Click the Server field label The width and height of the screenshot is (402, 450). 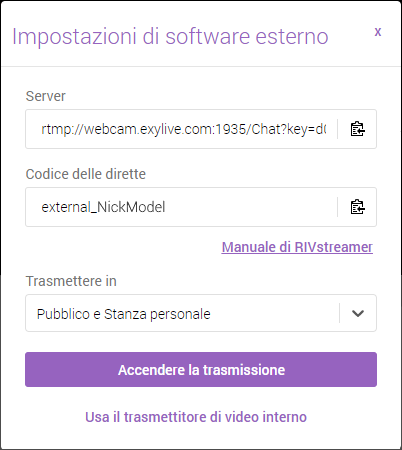coord(46,96)
